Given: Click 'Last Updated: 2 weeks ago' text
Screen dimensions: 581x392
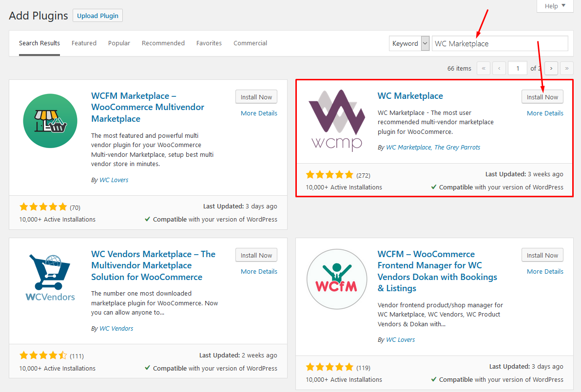Looking at the screenshot, I should coord(238,355).
